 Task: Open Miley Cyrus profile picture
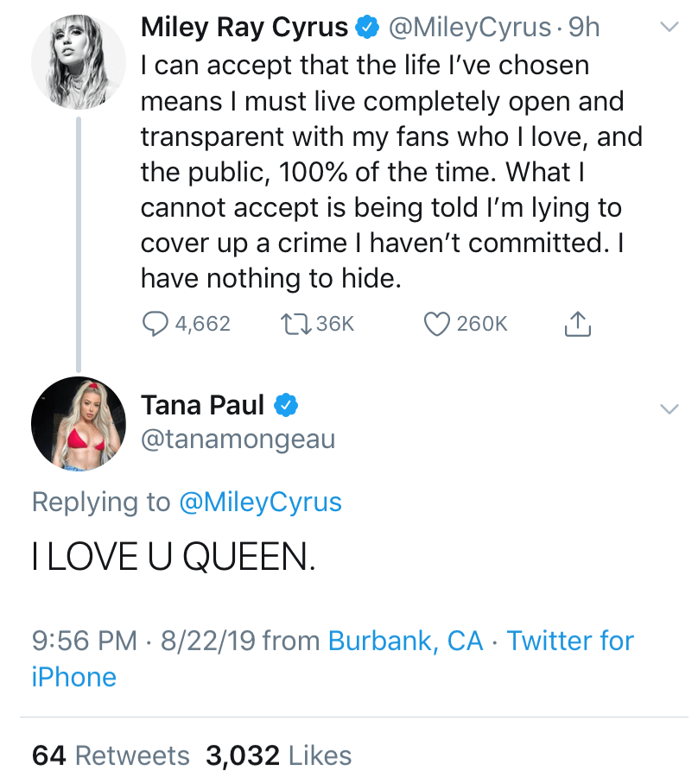coord(79,62)
